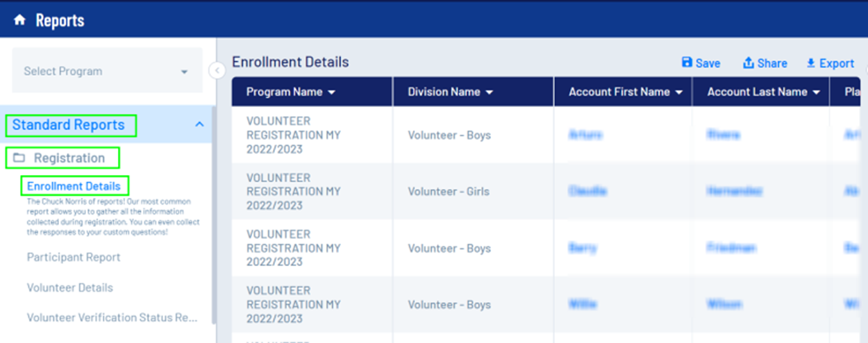Open Account First Name column arrow
868x343 pixels.
click(678, 92)
